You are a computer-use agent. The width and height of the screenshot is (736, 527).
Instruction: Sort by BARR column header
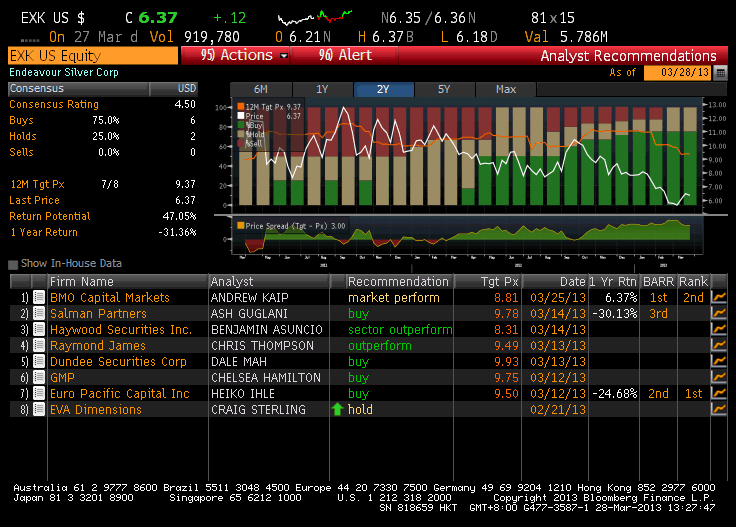click(x=658, y=282)
